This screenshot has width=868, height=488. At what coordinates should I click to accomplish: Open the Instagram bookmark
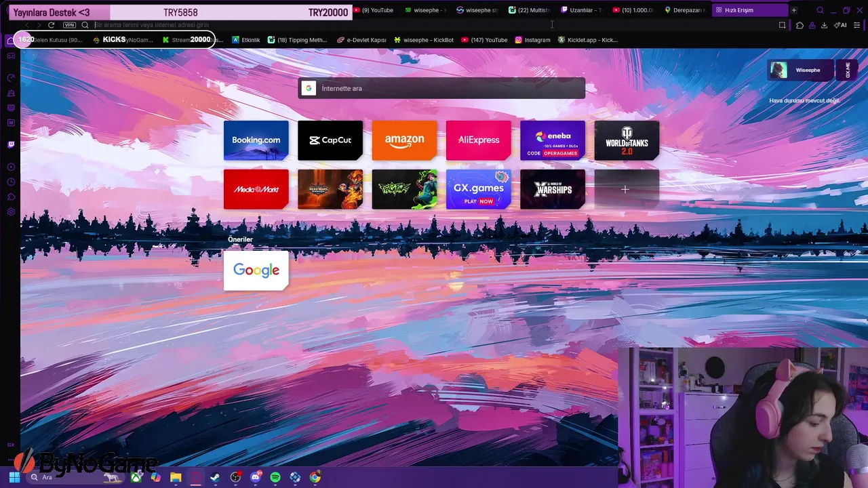tap(532, 40)
